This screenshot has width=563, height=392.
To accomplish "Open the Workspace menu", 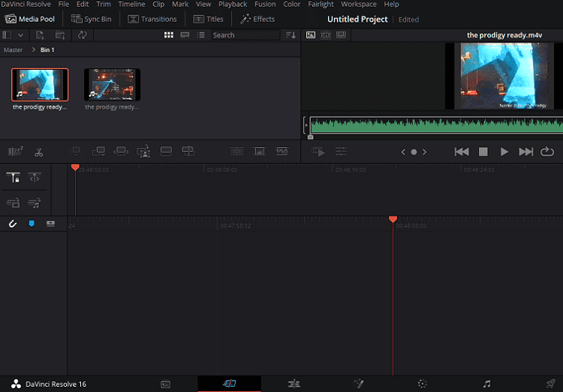I will click(x=359, y=4).
